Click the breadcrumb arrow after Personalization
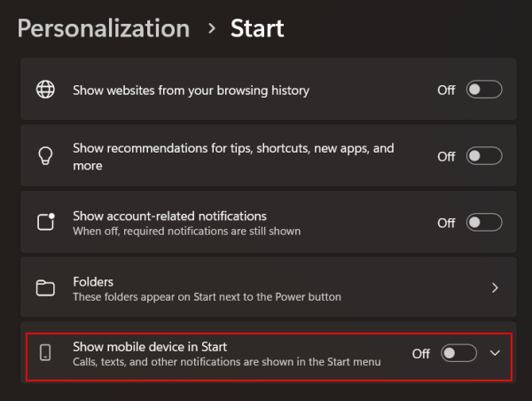The height and width of the screenshot is (401, 532). (211, 28)
